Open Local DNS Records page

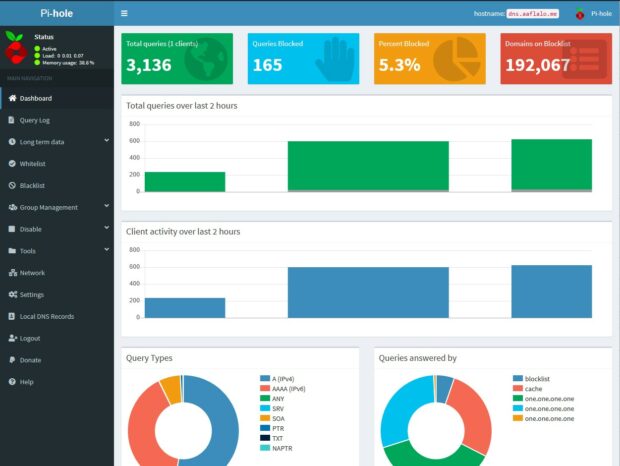46,316
